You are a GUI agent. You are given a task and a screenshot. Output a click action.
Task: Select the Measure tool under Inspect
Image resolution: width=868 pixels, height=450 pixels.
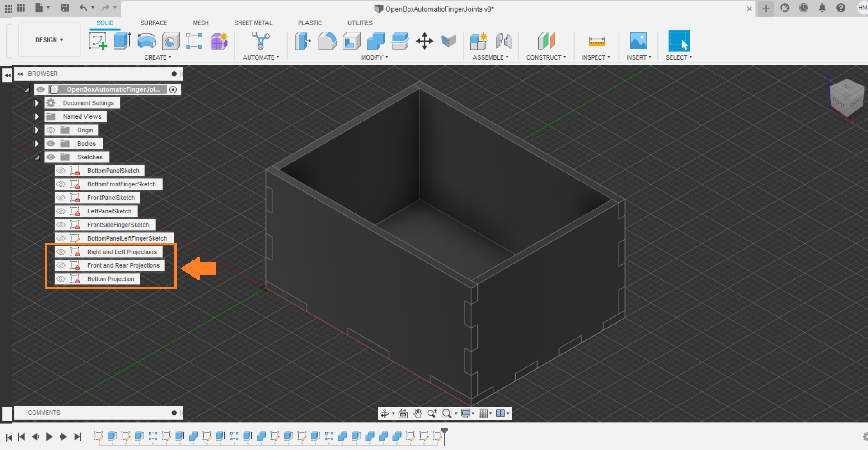(x=596, y=41)
